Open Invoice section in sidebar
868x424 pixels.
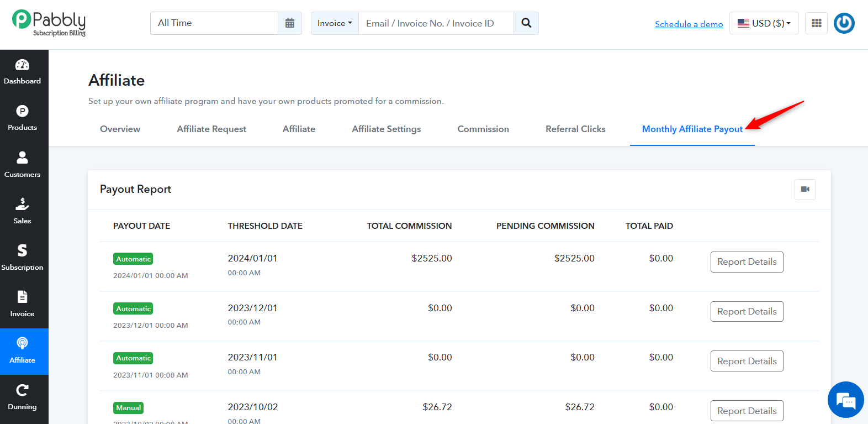pos(22,305)
